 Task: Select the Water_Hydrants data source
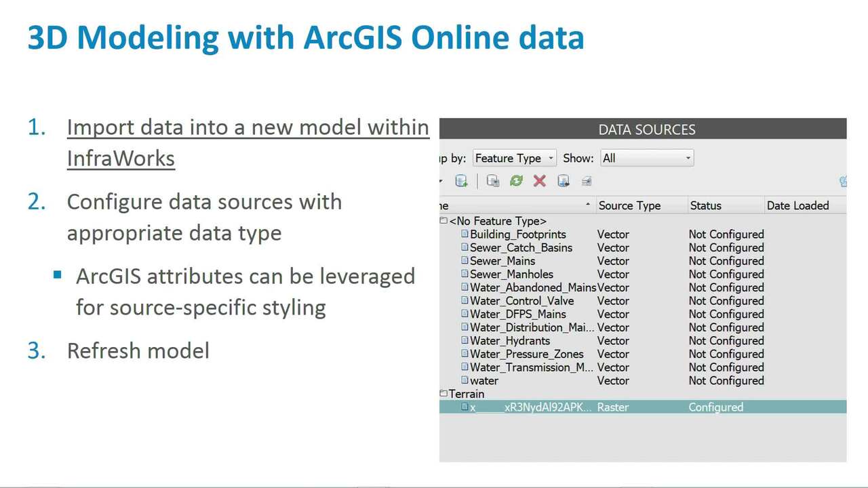coord(510,341)
